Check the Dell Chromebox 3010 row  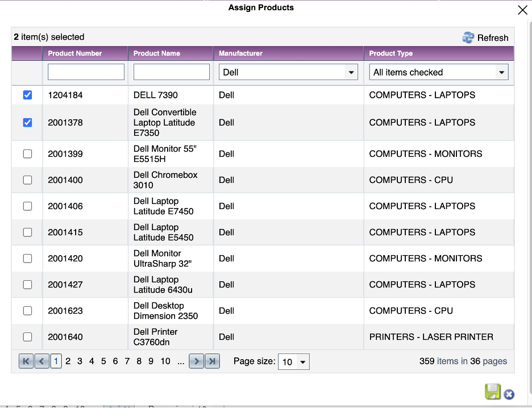(x=27, y=180)
